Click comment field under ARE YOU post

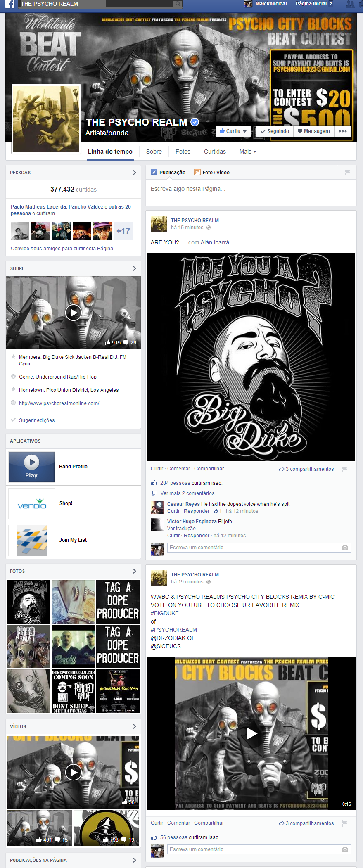[259, 548]
